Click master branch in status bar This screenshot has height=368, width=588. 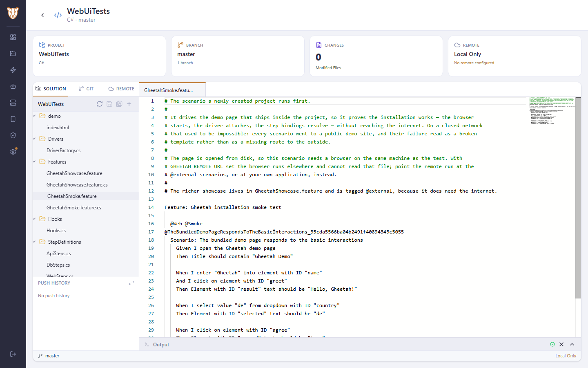tap(49, 356)
